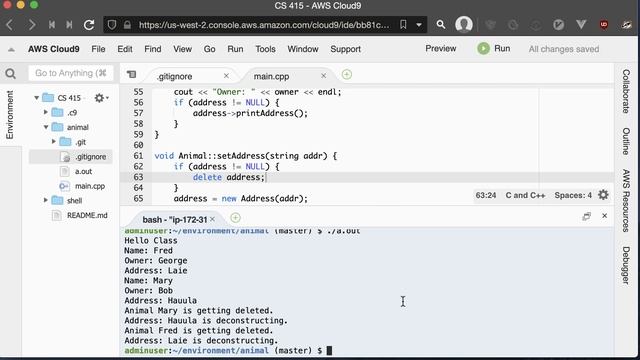Expand the shell folder
Image resolution: width=640 pixels, height=360 pixels.
coord(46,200)
